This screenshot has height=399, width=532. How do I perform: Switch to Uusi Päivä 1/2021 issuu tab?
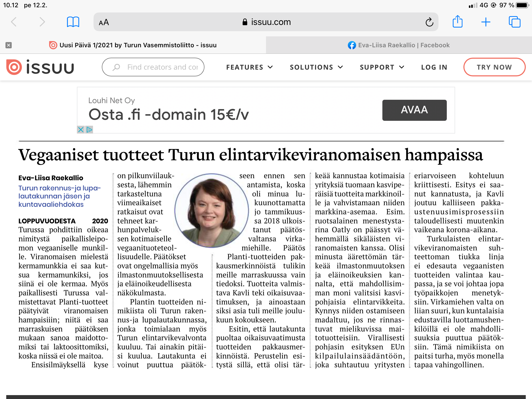[x=133, y=45]
